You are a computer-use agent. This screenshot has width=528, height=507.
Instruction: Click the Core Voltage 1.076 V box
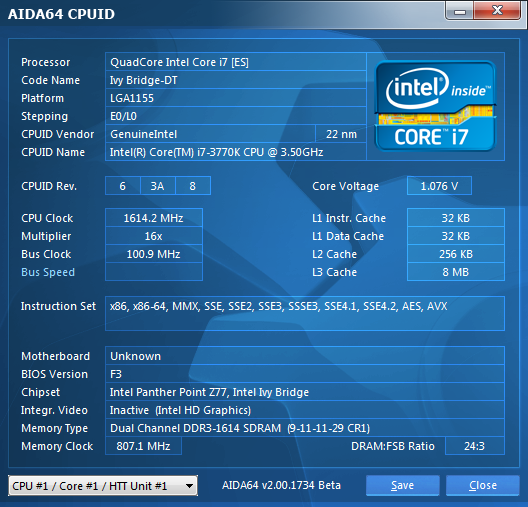[x=439, y=186]
